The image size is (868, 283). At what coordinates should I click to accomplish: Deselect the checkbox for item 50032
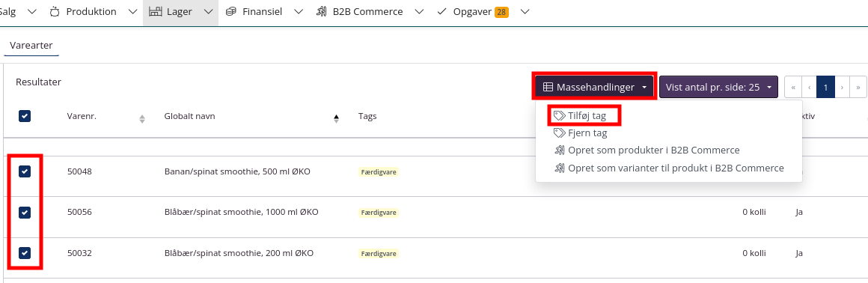pos(25,253)
